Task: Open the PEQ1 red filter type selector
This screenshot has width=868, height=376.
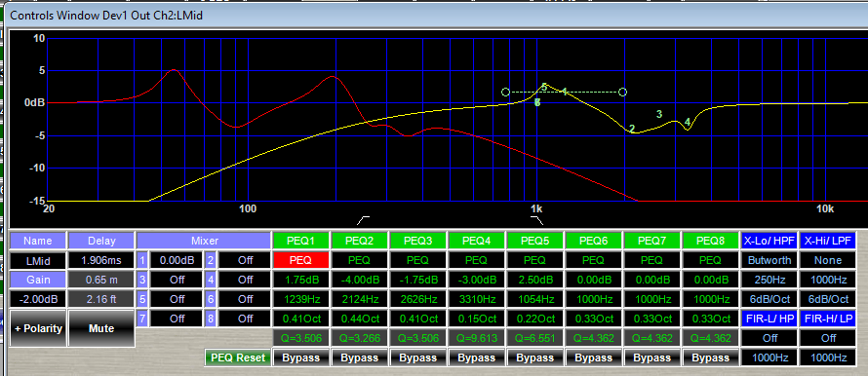Action: (301, 260)
